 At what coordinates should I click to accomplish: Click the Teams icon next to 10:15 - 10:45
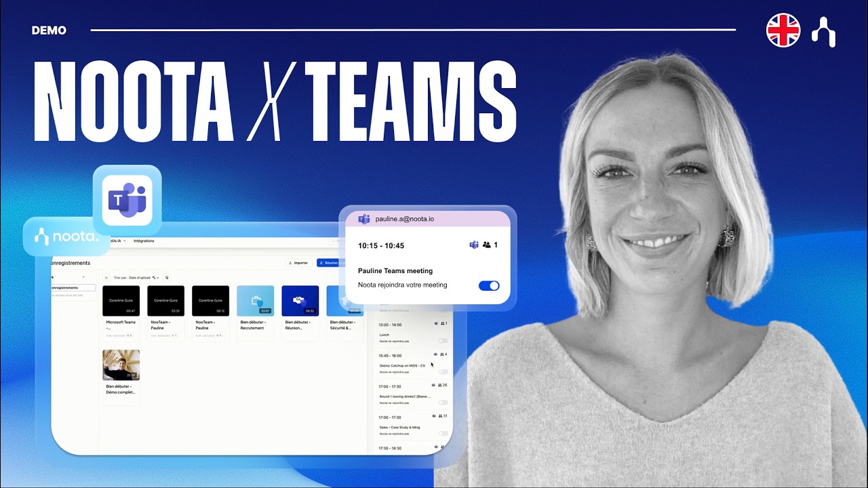coord(474,245)
